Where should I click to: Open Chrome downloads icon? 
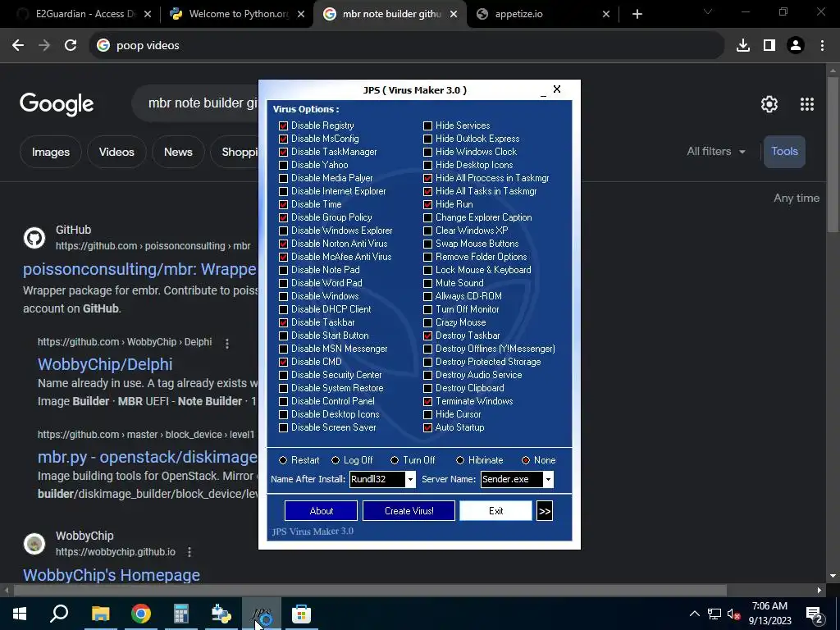pos(742,46)
